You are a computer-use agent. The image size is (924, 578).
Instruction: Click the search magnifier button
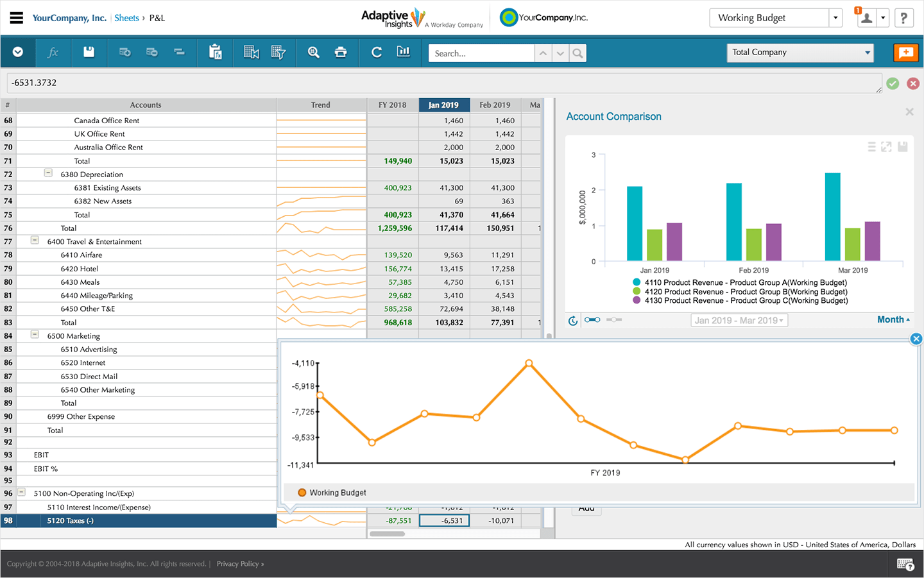tap(578, 53)
